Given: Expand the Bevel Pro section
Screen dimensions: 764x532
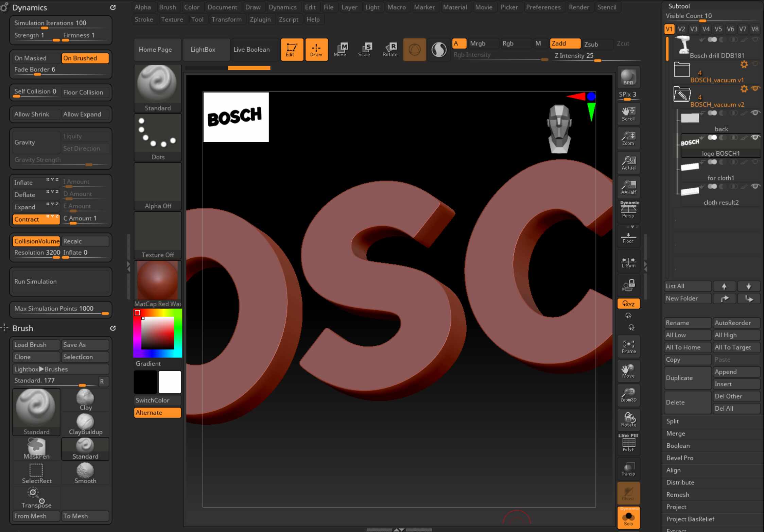Looking at the screenshot, I should tap(679, 458).
